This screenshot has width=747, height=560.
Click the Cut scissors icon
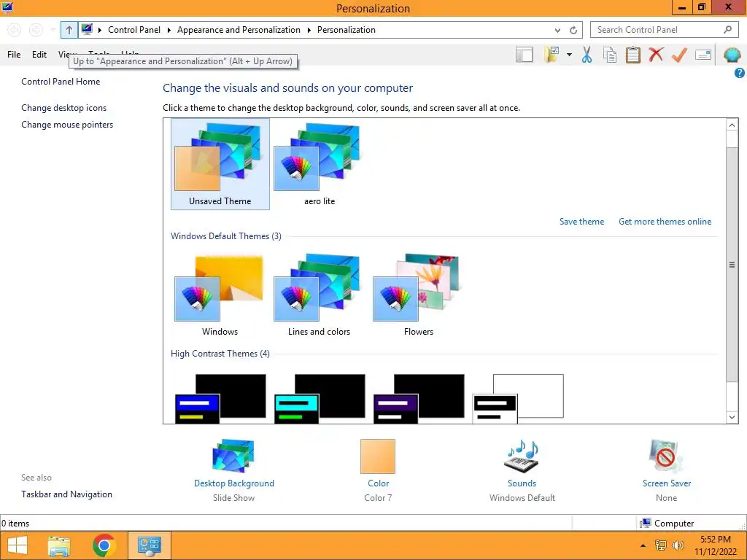tap(587, 55)
